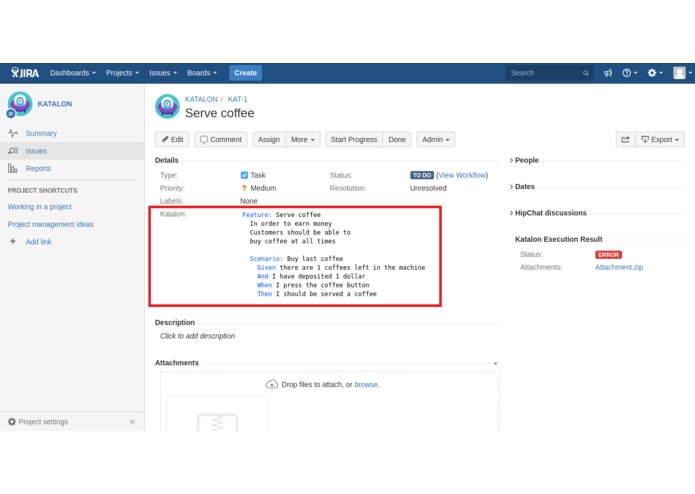Click the KATALON breadcrumb link
The width and height of the screenshot is (695, 494).
pyautogui.click(x=201, y=99)
